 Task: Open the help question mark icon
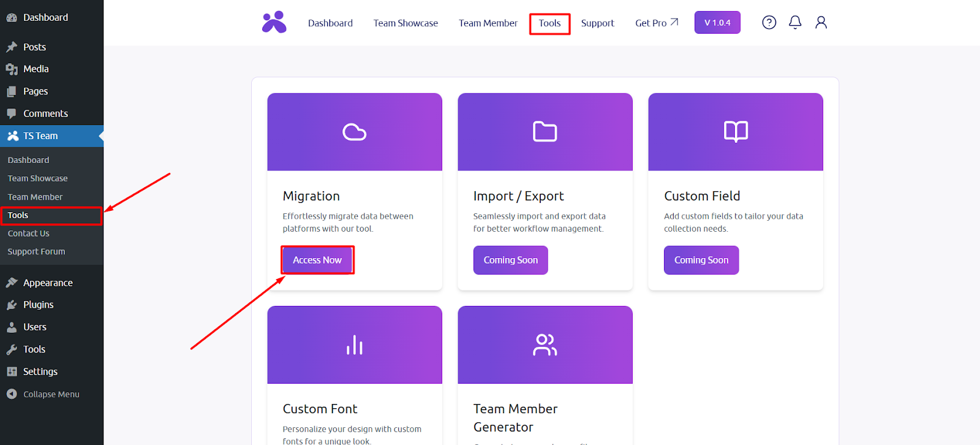pos(769,23)
